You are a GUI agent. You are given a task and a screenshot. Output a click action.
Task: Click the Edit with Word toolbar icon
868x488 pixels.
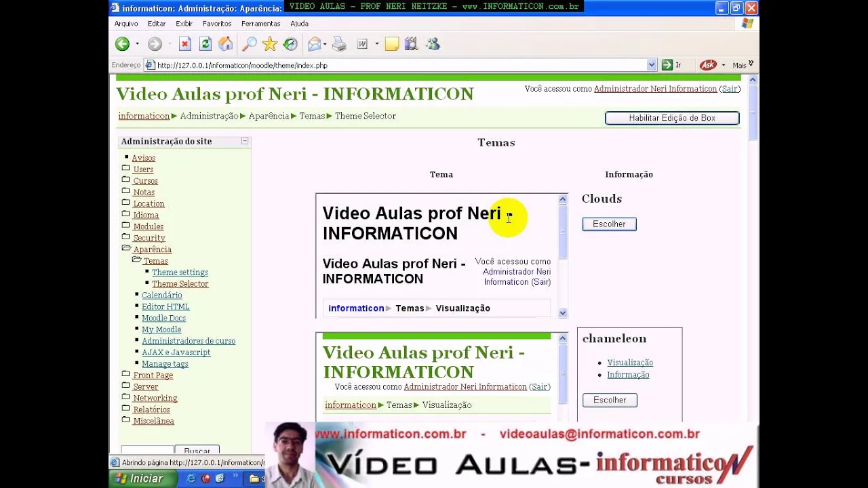click(x=363, y=44)
